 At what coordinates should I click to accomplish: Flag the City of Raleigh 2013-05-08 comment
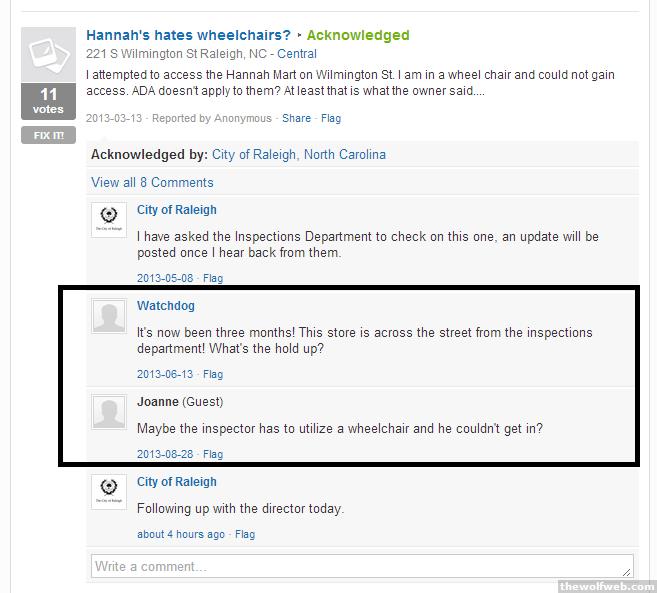[213, 278]
